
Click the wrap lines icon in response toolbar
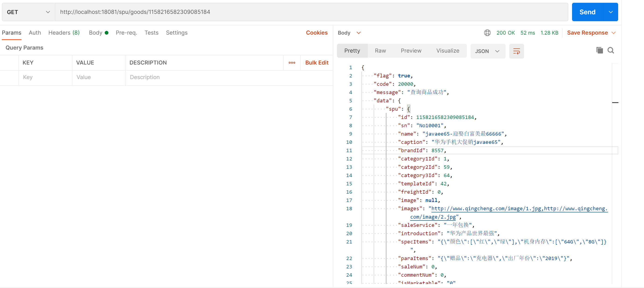516,51
